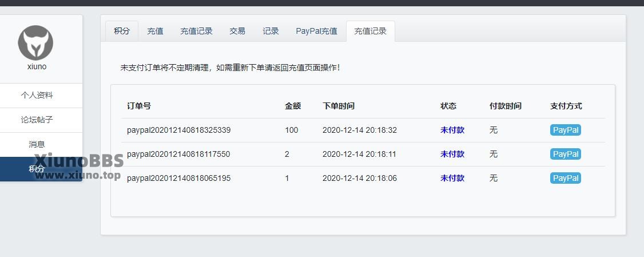Switch to the 交易 tab

click(x=237, y=31)
